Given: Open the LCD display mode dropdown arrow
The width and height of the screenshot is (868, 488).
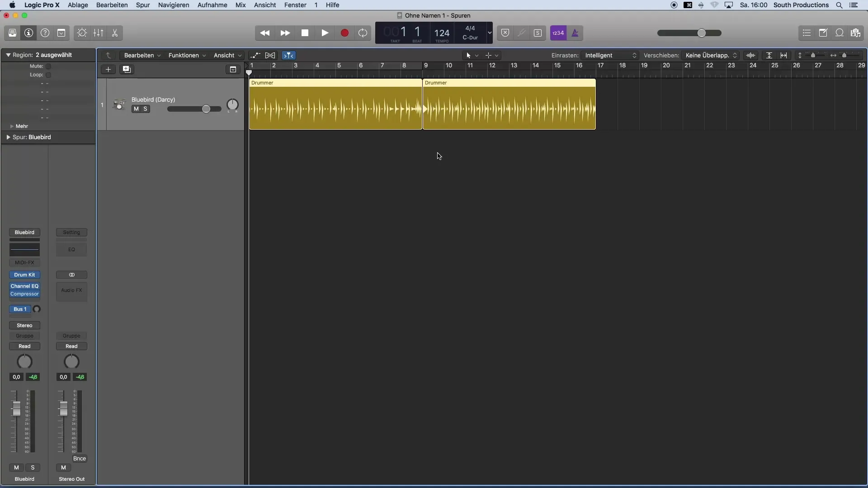Looking at the screenshot, I should click(490, 33).
